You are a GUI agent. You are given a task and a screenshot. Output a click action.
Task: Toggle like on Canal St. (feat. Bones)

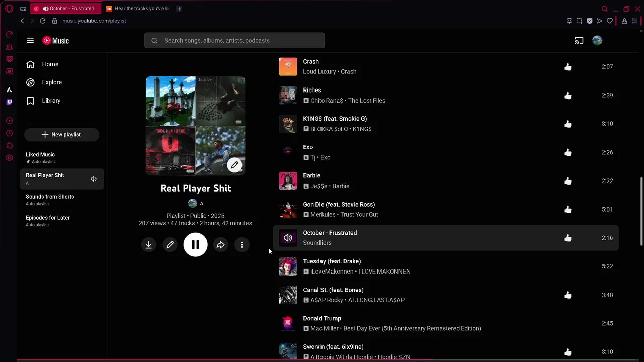tap(568, 295)
